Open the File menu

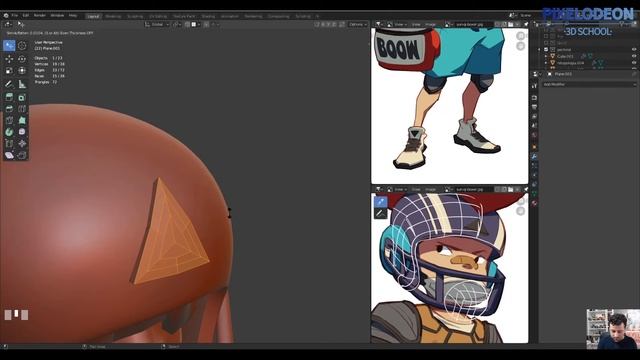click(x=15, y=16)
